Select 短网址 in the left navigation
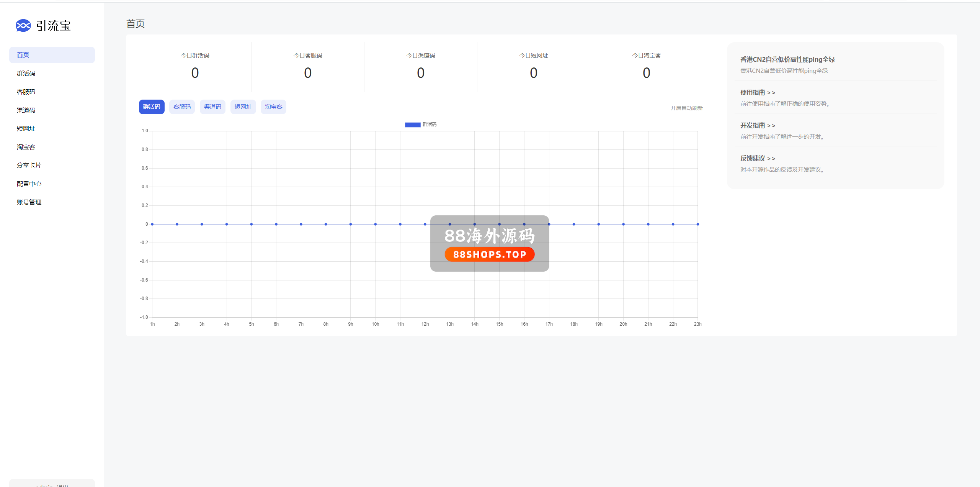Image resolution: width=980 pixels, height=487 pixels. 26,128
